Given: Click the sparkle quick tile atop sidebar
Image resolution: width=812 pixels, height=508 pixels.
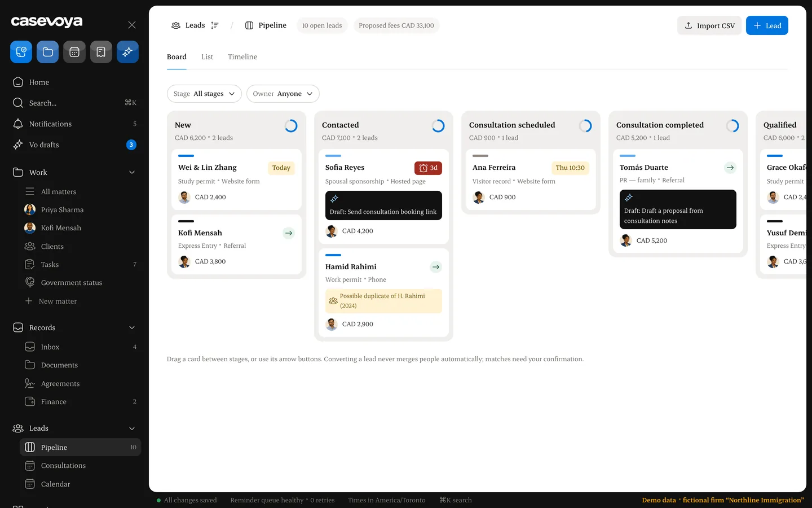Looking at the screenshot, I should tap(127, 52).
